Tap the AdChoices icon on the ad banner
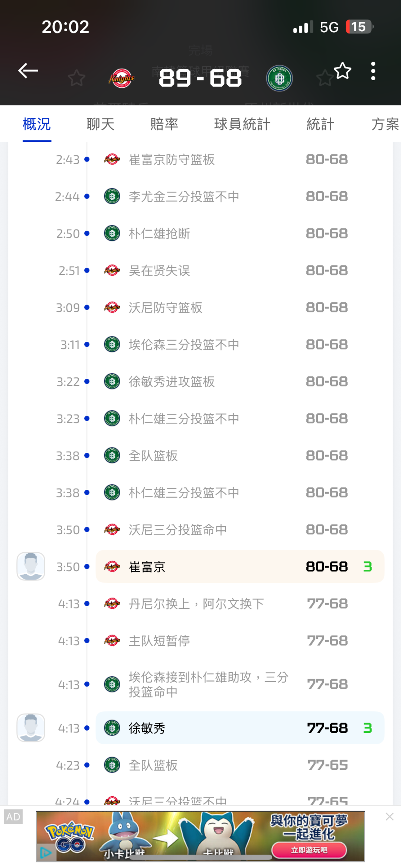The image size is (401, 868). [x=46, y=852]
